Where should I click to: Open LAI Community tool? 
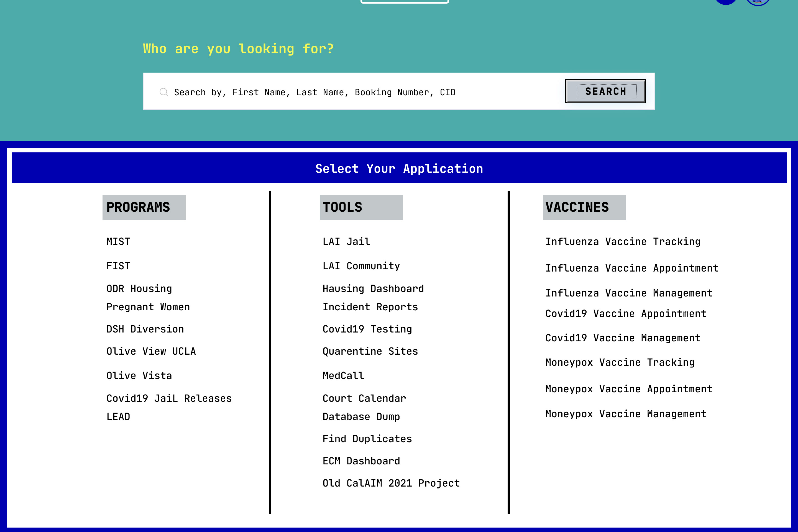point(361,266)
